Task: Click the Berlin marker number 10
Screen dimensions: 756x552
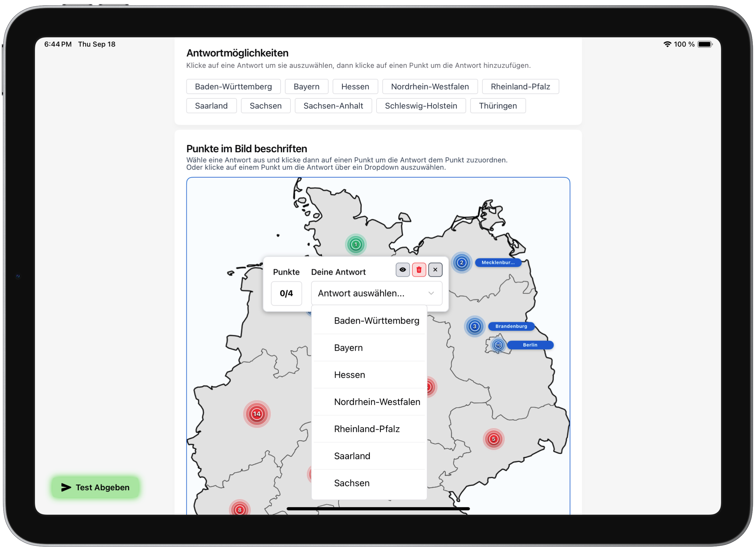Action: 498,345
